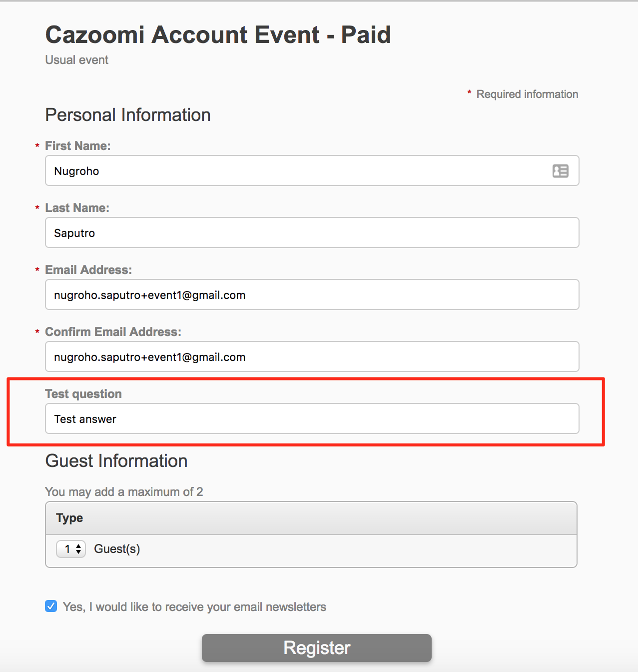638x672 pixels.
Task: Click the contact card autofill icon
Action: [560, 171]
